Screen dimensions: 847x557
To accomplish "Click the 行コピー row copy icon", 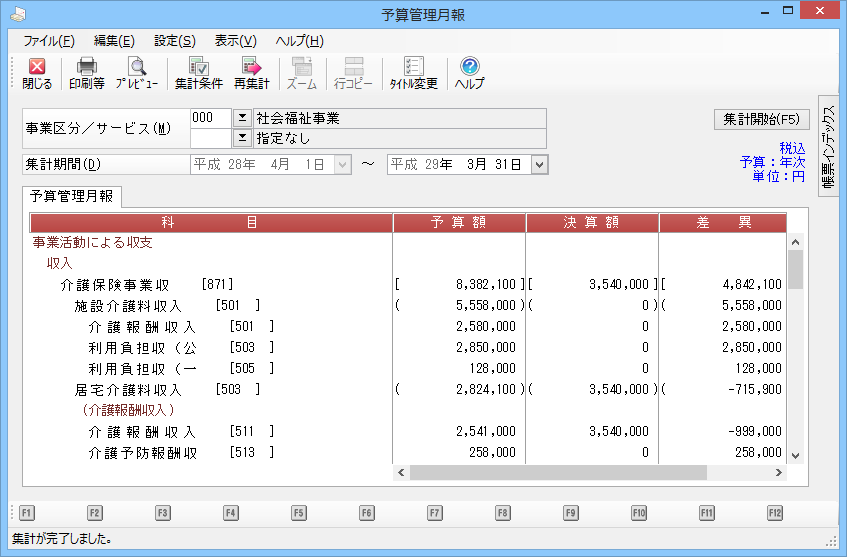I will (x=353, y=73).
